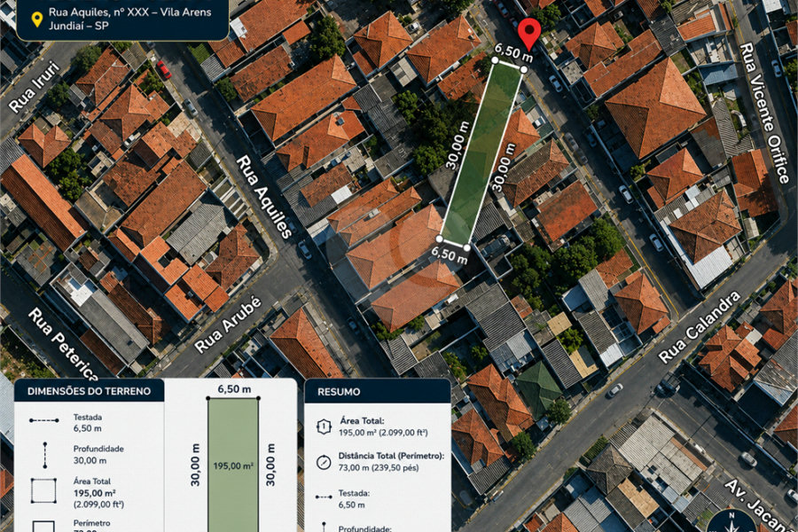The width and height of the screenshot is (798, 532).
Task: Click the Perímetro square icon in Dimensões panel
Action: pos(43,527)
